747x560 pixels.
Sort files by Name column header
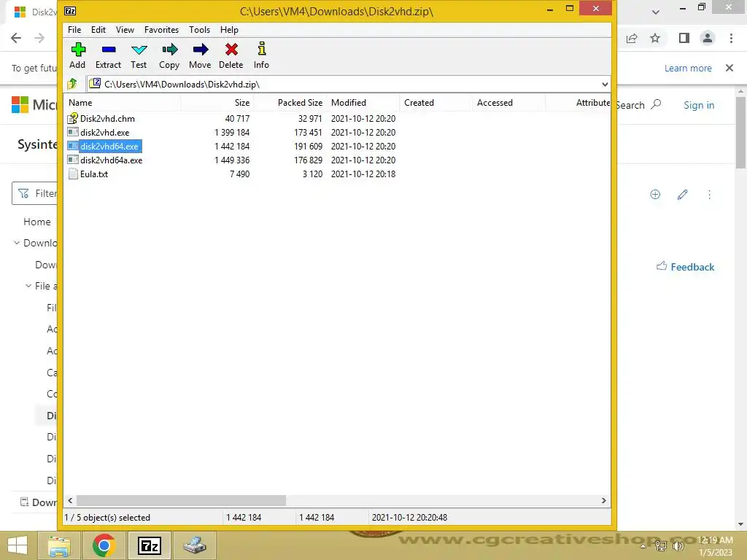coord(122,102)
